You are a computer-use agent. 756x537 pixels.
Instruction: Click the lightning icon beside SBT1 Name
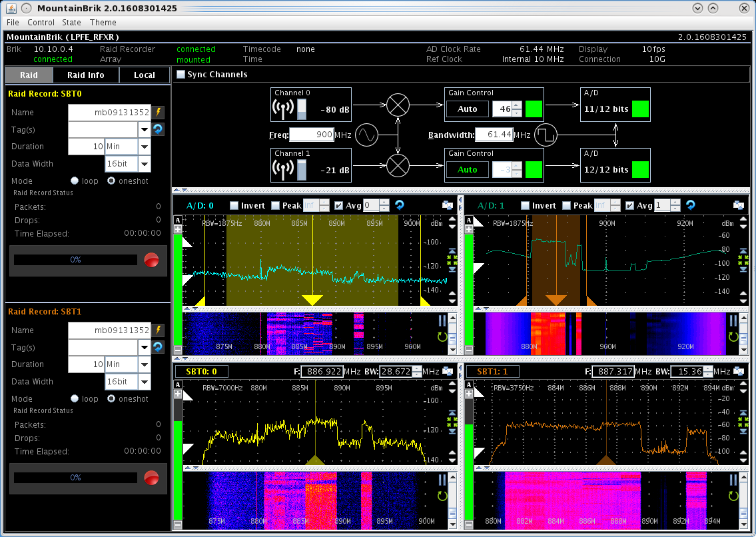(158, 330)
